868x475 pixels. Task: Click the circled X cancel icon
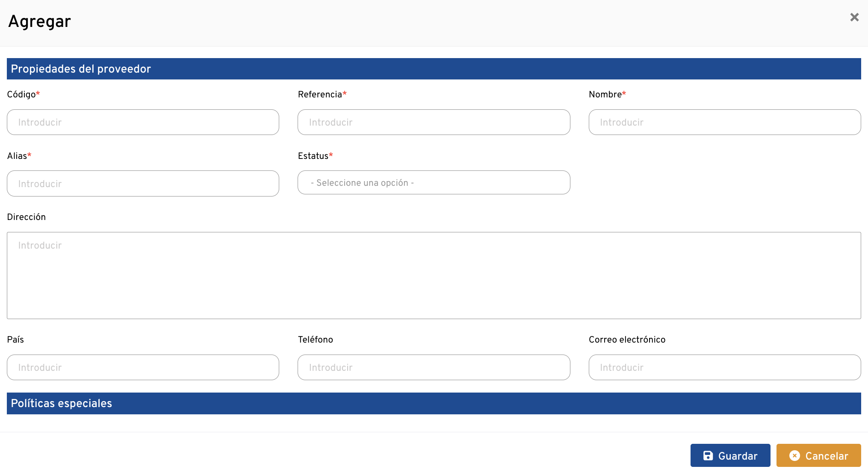tap(794, 456)
